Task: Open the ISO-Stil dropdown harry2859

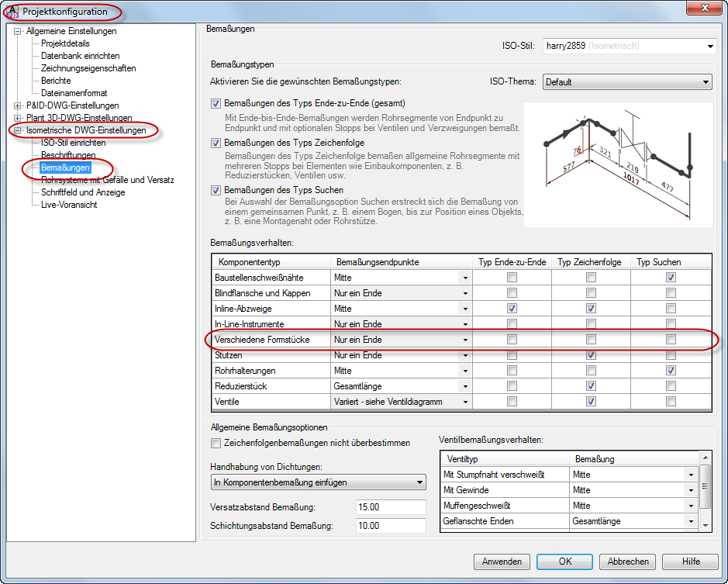Action: coord(629,46)
